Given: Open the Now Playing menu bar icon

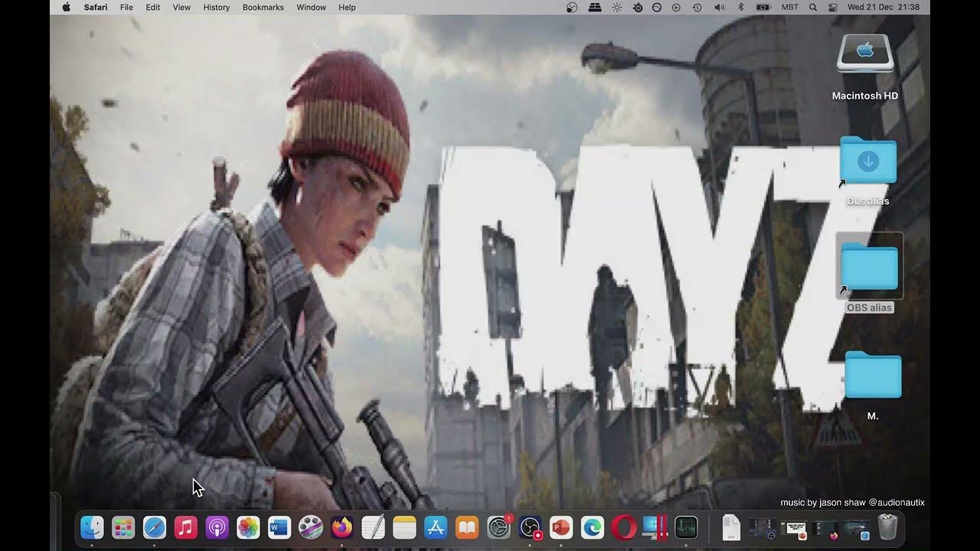Looking at the screenshot, I should [x=676, y=7].
